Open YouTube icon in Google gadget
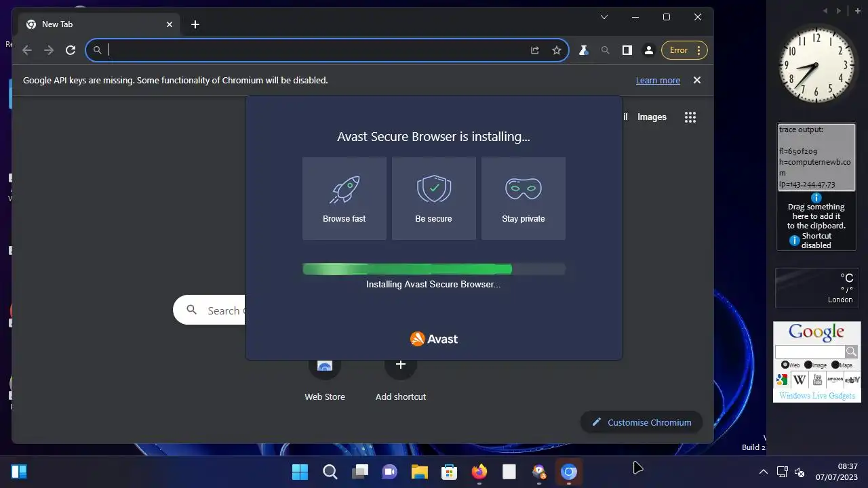Image resolution: width=868 pixels, height=488 pixels. tap(817, 380)
